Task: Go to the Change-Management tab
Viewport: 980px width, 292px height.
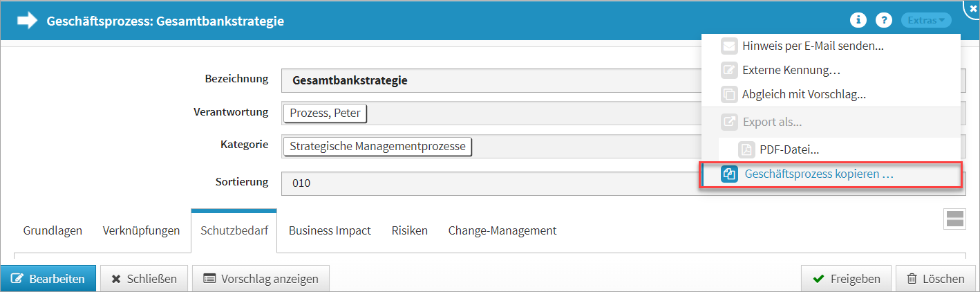Action: coord(502,230)
